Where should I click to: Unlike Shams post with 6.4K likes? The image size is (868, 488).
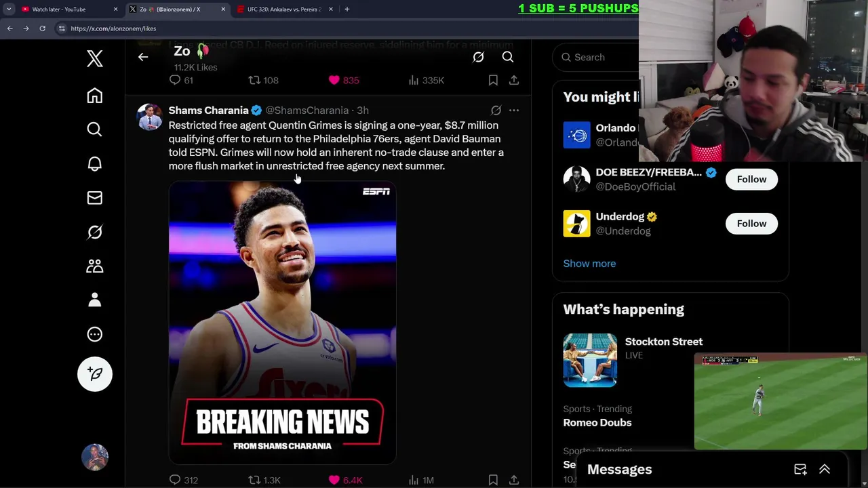(x=345, y=480)
